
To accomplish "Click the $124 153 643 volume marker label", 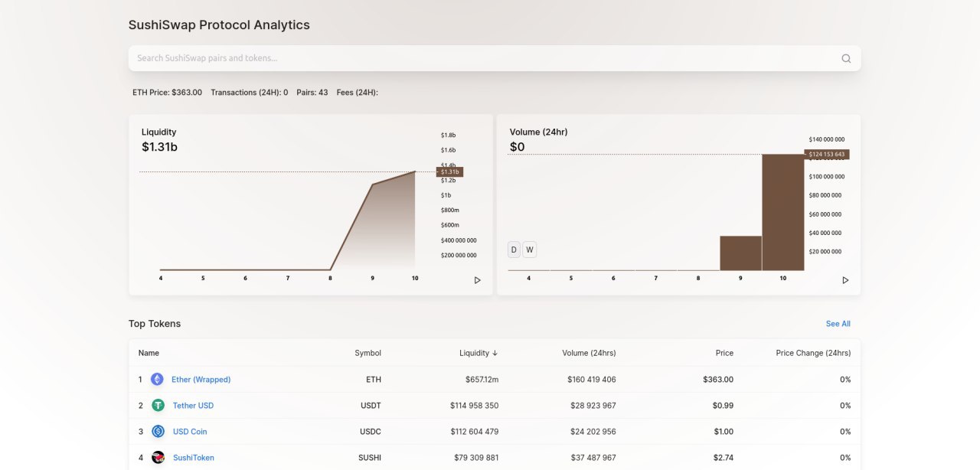I will [828, 155].
